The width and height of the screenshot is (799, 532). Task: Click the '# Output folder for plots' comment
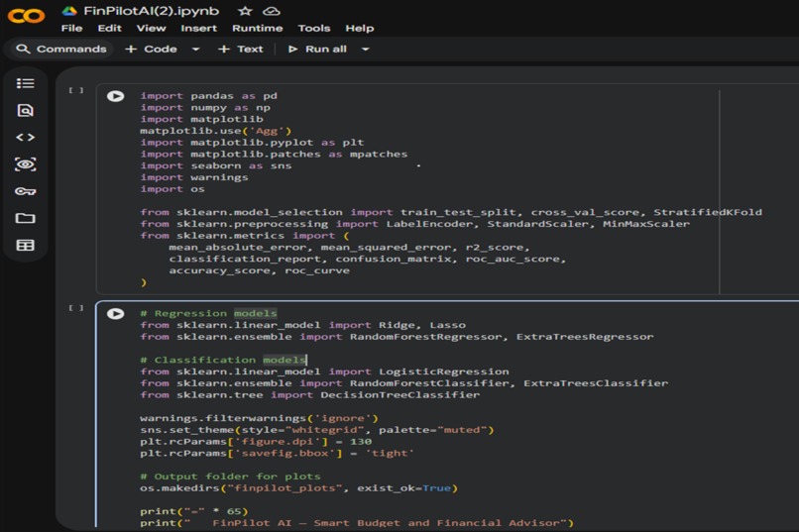point(230,476)
